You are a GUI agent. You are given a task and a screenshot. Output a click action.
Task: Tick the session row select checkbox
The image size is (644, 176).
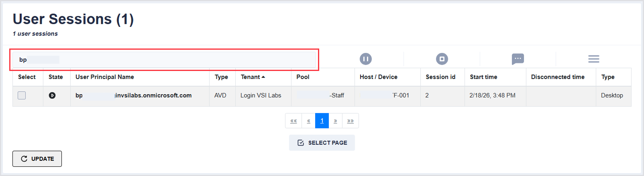(x=22, y=95)
